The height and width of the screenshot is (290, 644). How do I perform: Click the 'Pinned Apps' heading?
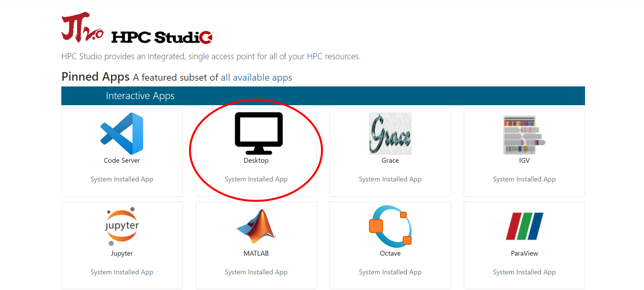(x=95, y=77)
